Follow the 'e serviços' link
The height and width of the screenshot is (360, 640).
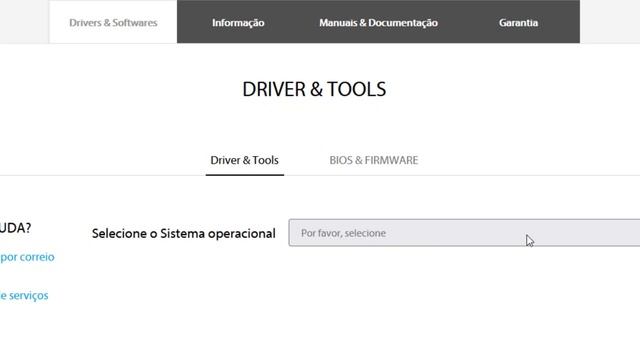pos(24,296)
